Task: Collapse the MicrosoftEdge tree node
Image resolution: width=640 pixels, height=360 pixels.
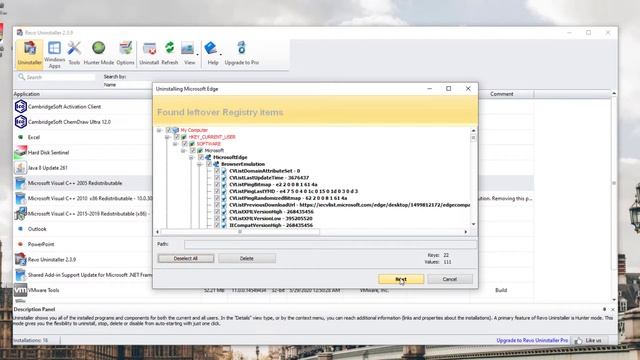Action: pyautogui.click(x=191, y=157)
